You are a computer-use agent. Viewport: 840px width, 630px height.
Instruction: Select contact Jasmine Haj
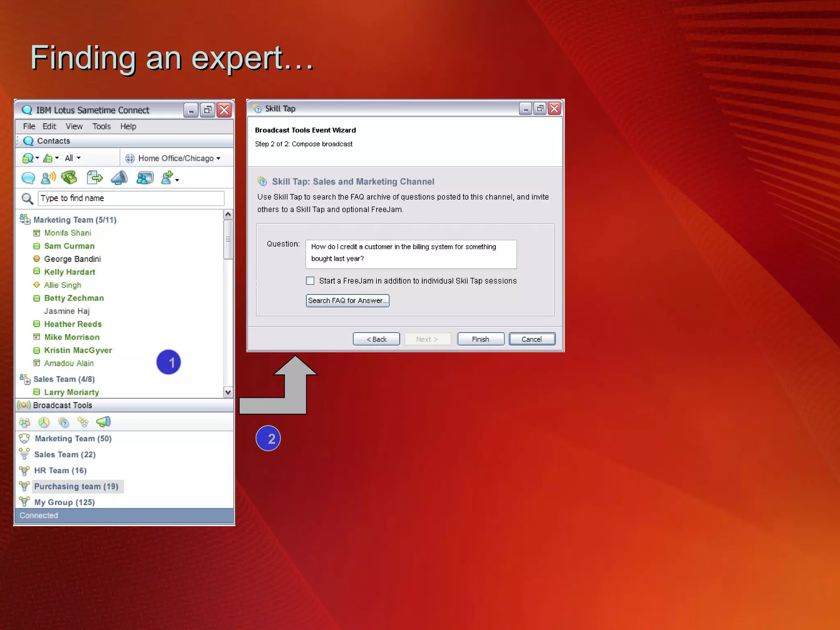click(x=67, y=311)
